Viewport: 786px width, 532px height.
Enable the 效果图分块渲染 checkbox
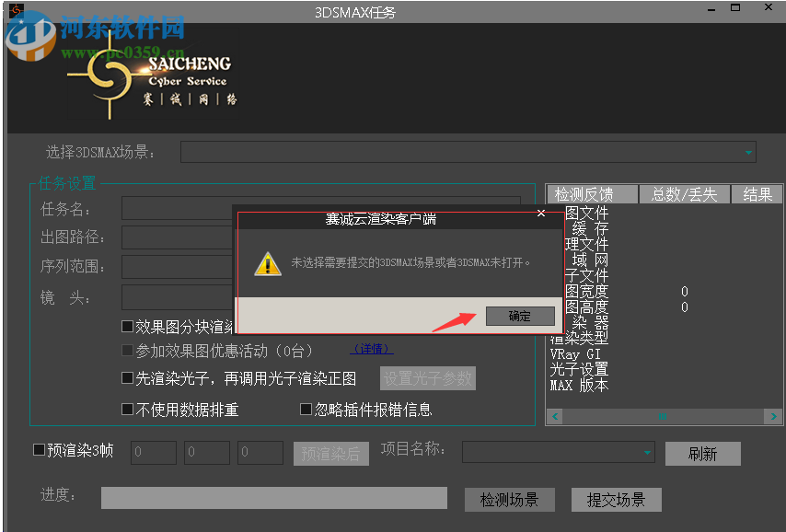[127, 325]
